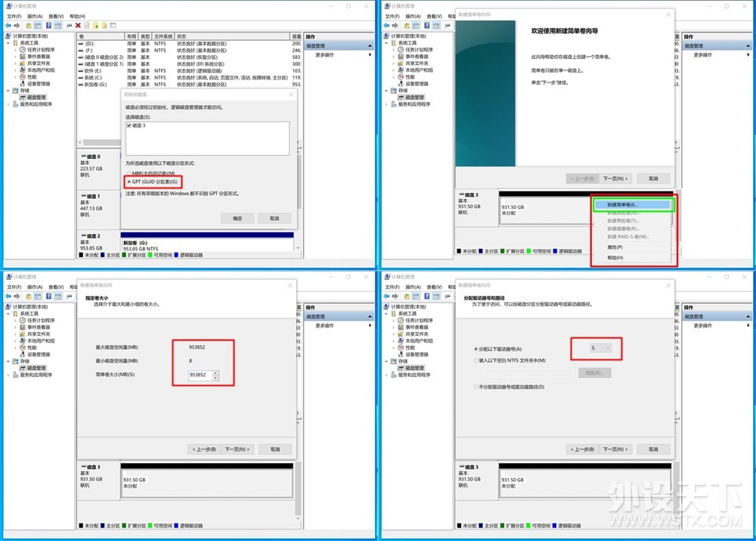The image size is (756, 541).
Task: Collapse 存储 in the 指定卷大小 window tree
Action: point(8,361)
